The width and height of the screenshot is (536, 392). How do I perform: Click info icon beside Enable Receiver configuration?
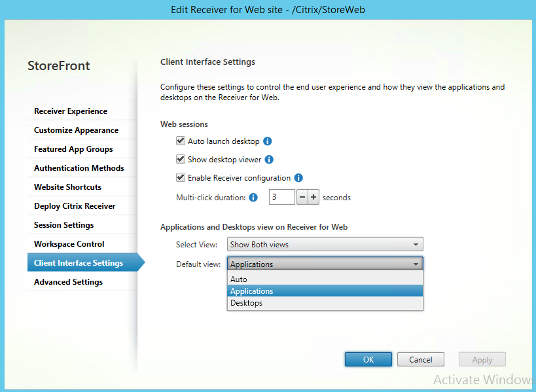(298, 178)
